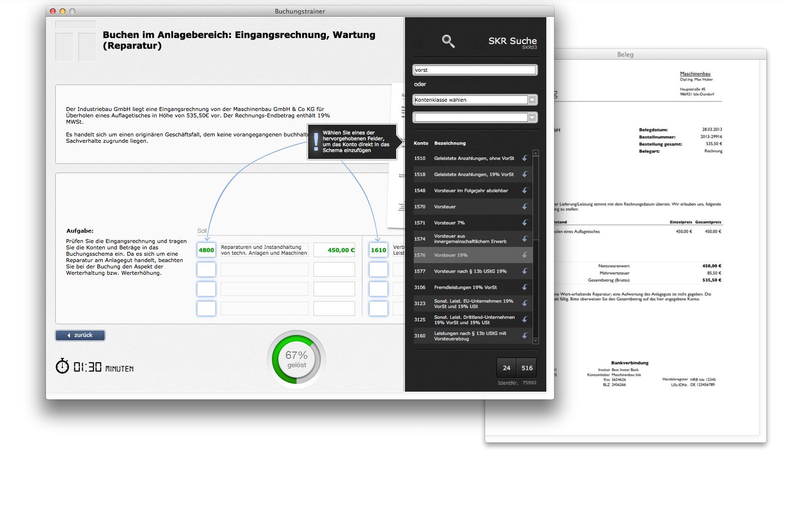Insert account 1576 Vorsteuer 19% via arrow

pos(525,255)
